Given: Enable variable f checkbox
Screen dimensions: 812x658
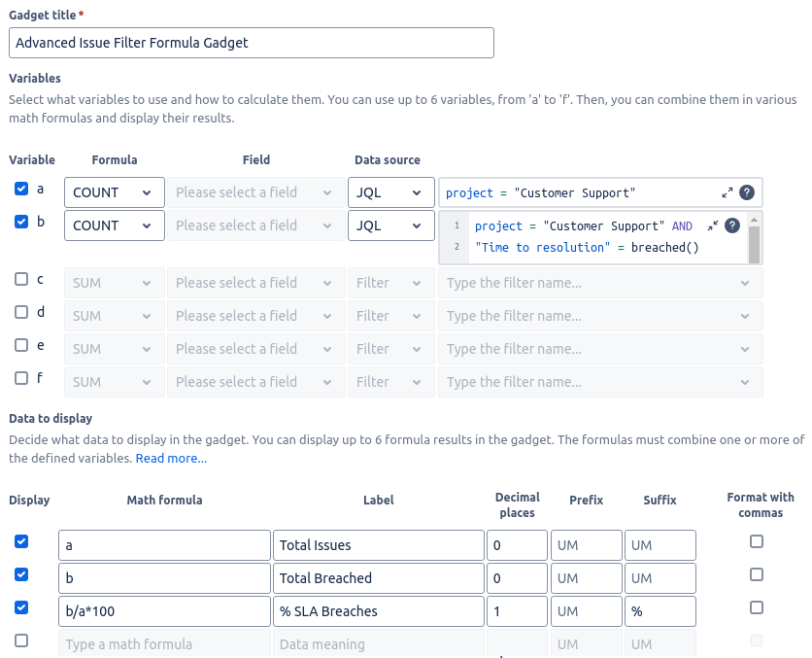Looking at the screenshot, I should pos(21,378).
